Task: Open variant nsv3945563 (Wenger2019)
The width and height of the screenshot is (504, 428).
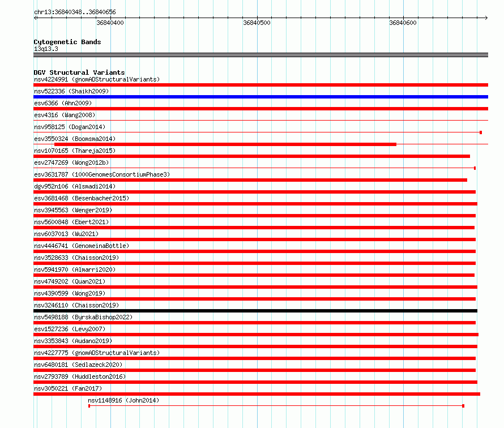Action: (73, 210)
